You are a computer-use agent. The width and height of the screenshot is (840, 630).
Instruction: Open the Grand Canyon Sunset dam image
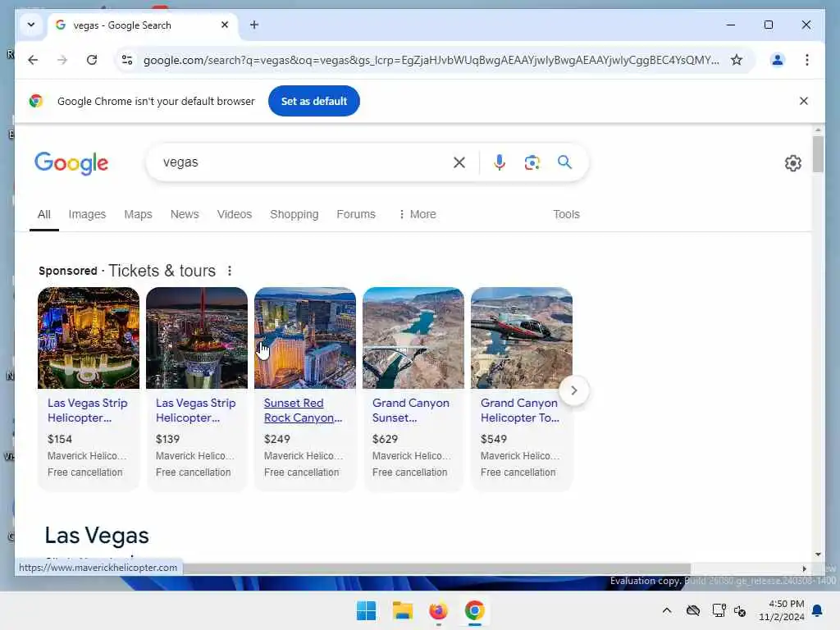point(413,337)
